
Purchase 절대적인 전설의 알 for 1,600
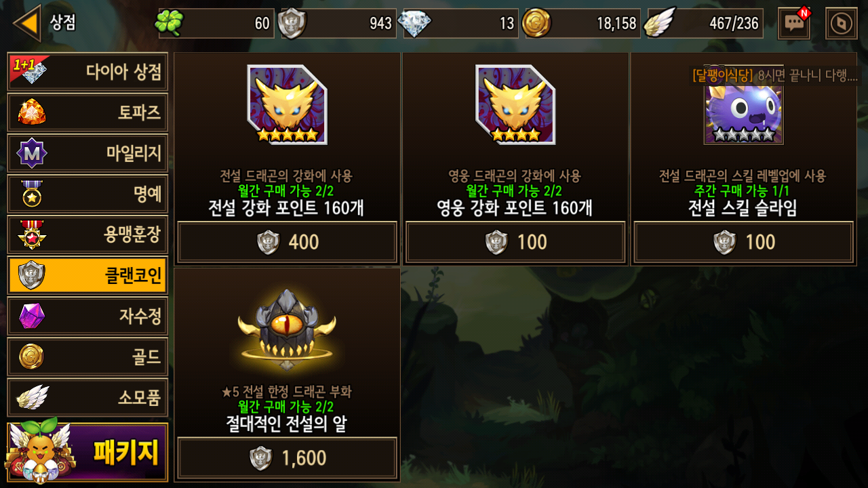tap(288, 458)
